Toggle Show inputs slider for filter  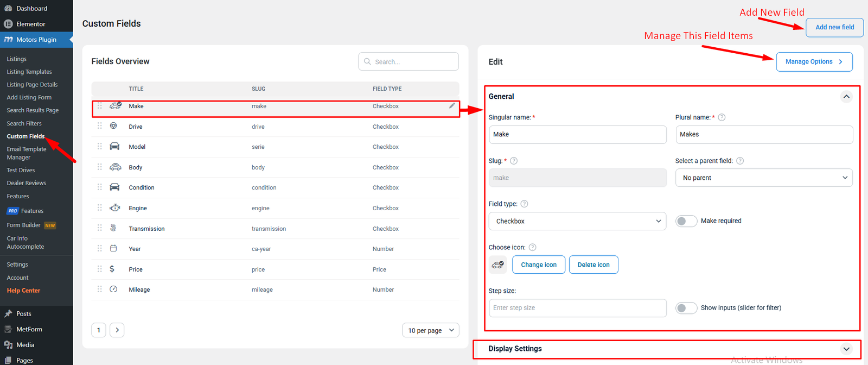point(686,308)
